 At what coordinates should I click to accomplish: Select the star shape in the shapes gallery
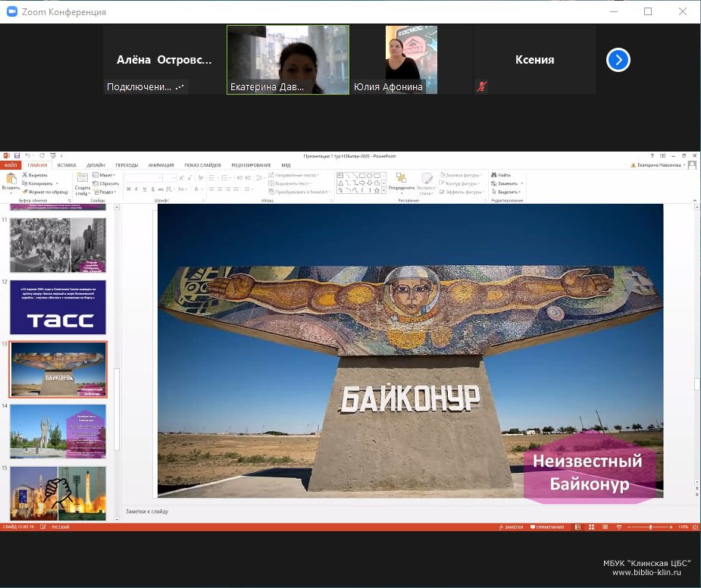[x=377, y=190]
